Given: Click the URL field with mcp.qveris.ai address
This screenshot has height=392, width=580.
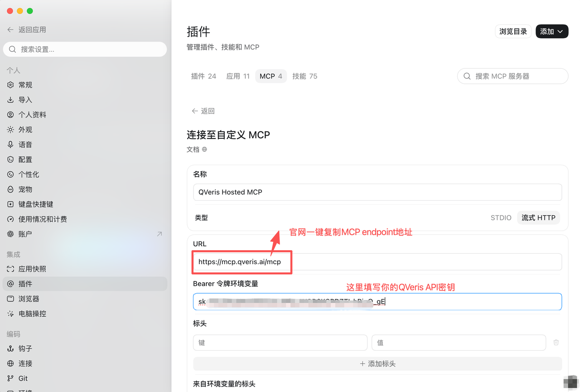Looking at the screenshot, I should point(377,262).
